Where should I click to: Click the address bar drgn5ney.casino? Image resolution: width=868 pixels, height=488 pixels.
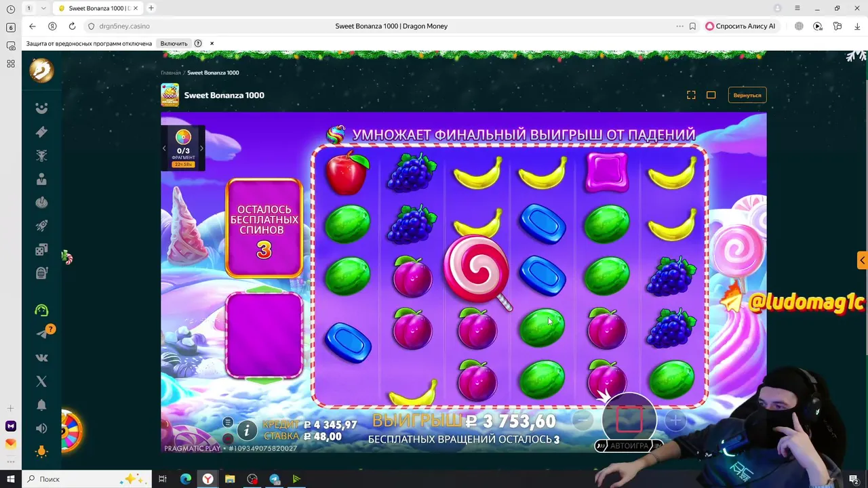[x=124, y=26]
